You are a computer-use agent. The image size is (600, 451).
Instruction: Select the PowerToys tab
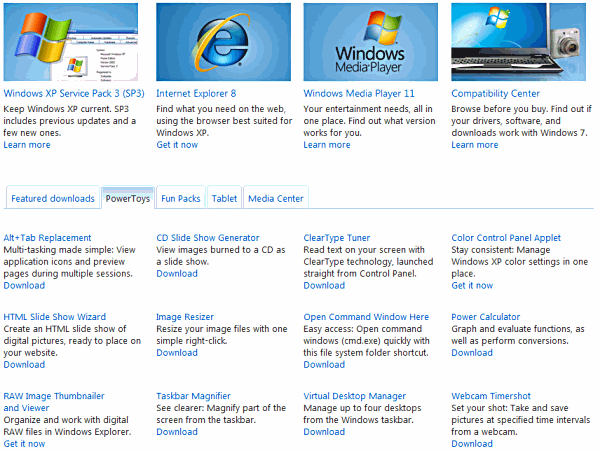pos(129,199)
